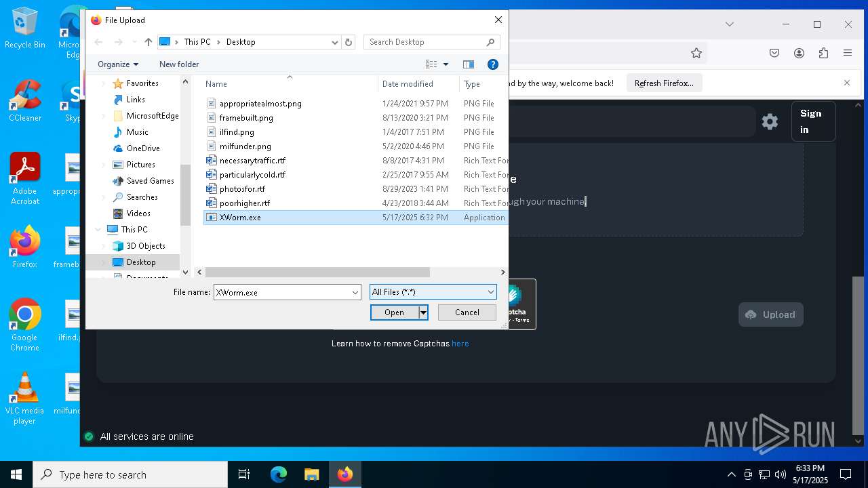Select Favorites in navigation tree

pos(142,83)
